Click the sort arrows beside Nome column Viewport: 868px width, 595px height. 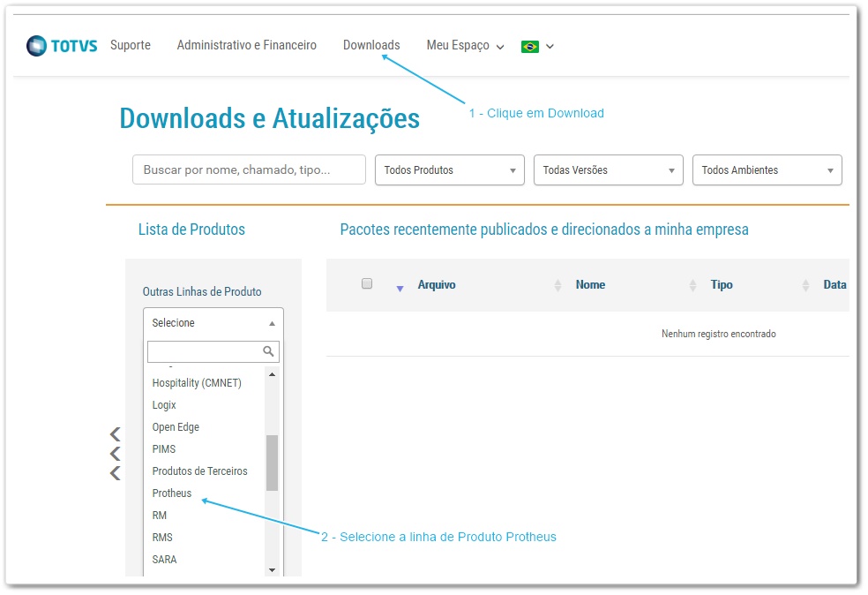[x=692, y=285]
